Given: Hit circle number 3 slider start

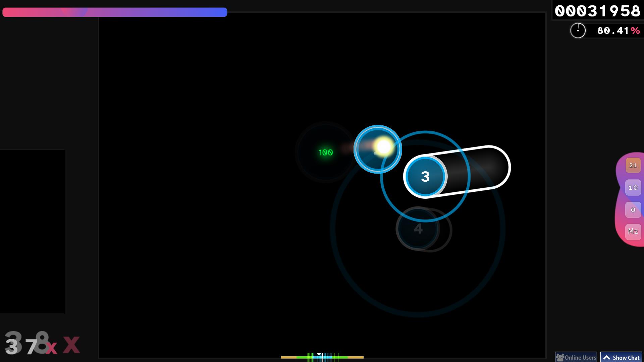Looking at the screenshot, I should click(x=425, y=176).
